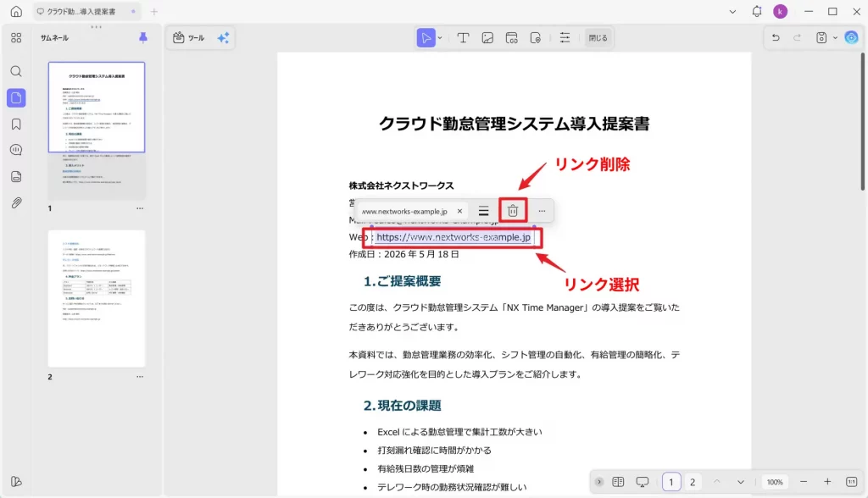This screenshot has width=868, height=498.
Task: Click the heading 1.ご提案概要
Action: click(x=403, y=281)
